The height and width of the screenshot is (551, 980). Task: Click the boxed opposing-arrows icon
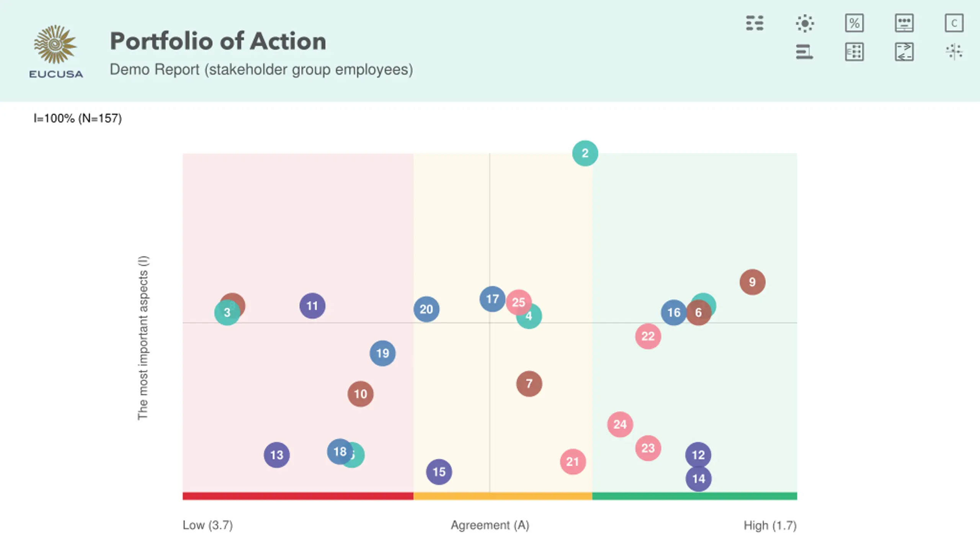(904, 52)
